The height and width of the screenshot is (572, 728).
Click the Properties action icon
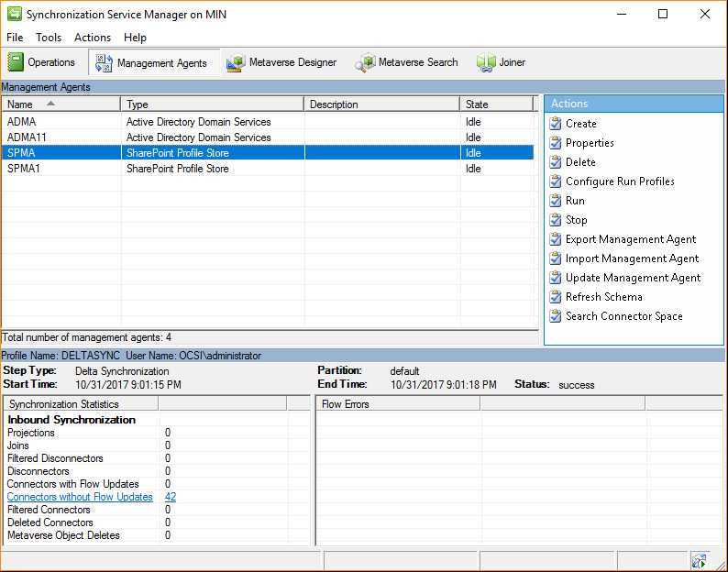click(x=556, y=142)
